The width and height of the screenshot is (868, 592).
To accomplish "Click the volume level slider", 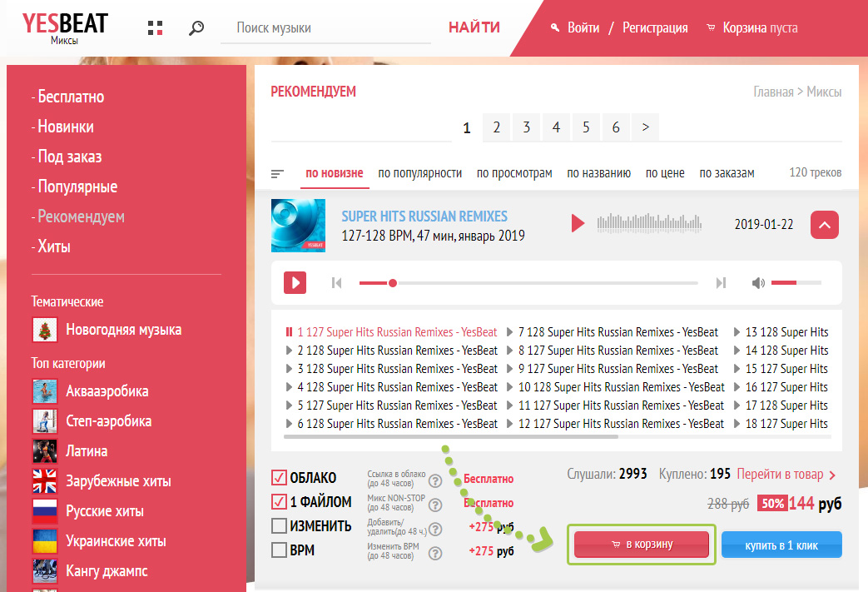I will point(796,283).
